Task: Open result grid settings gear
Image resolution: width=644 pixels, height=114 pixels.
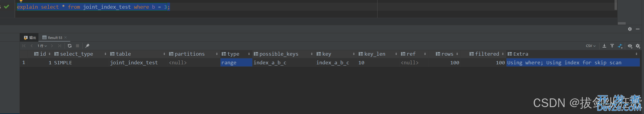Action: coord(638,46)
